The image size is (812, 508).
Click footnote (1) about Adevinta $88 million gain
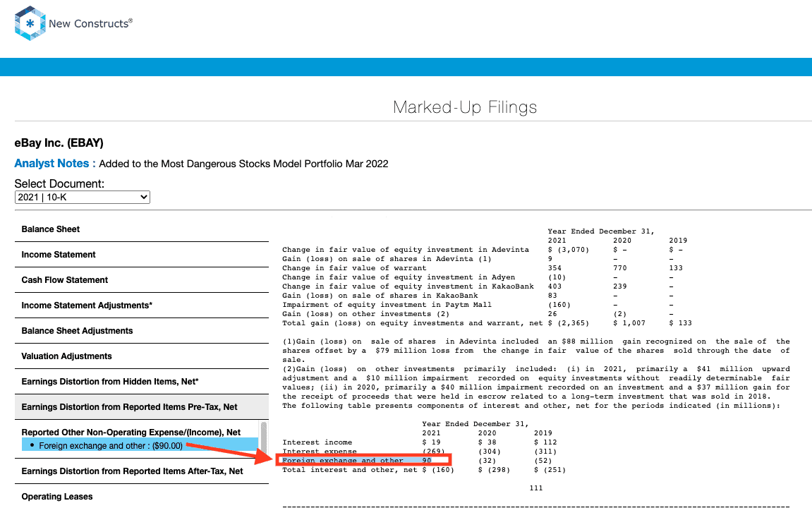(536, 351)
